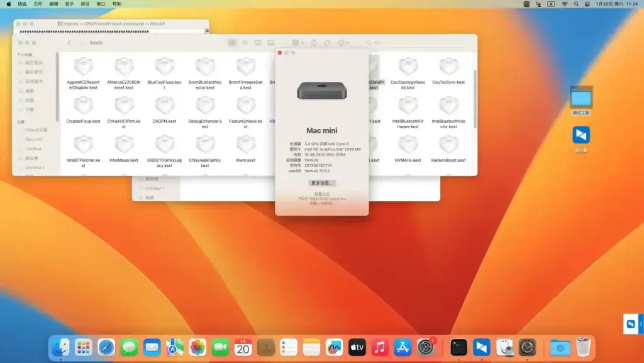Image resolution: width=644 pixels, height=363 pixels.
Task: Select Mac mini in Kexts window sidebar
Action: 34,139
